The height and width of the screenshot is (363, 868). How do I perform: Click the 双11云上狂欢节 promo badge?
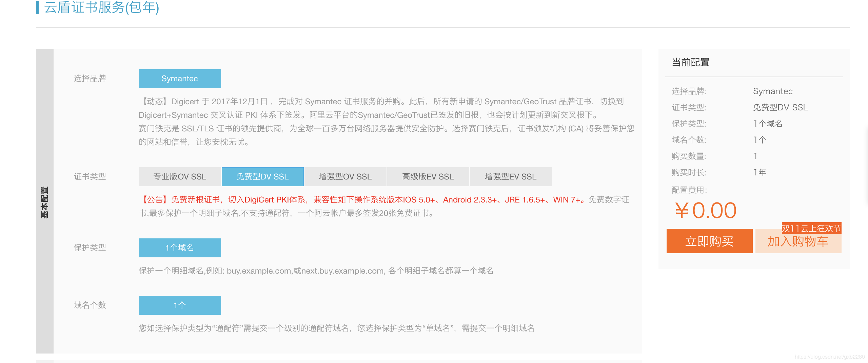(811, 229)
